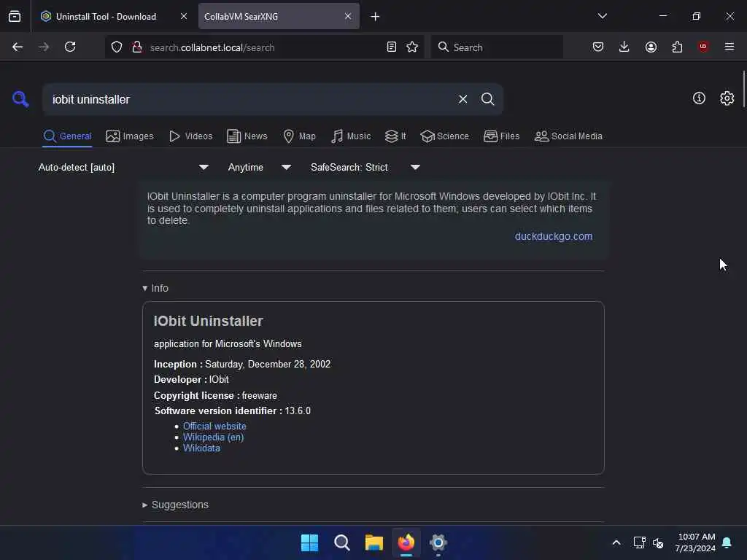The image size is (747, 560).
Task: Open File Explorer from taskbar
Action: click(374, 542)
